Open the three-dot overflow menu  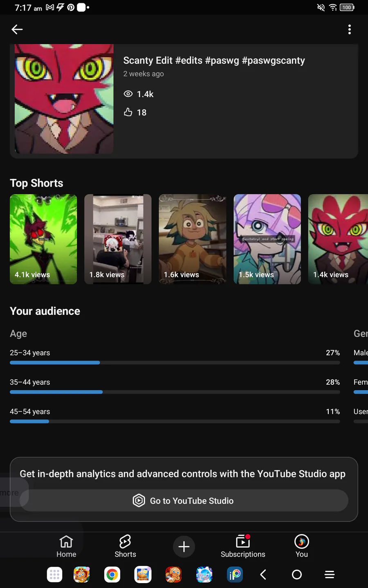(x=349, y=29)
